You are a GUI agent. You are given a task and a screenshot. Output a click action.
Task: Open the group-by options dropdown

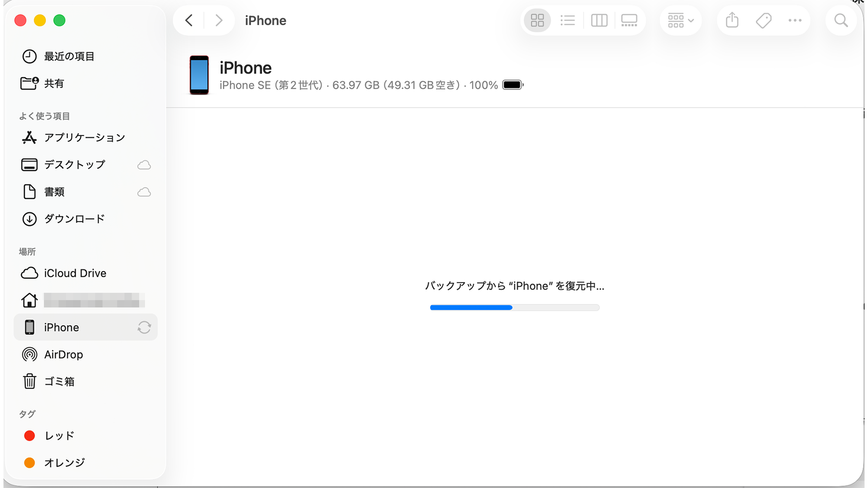(x=681, y=20)
